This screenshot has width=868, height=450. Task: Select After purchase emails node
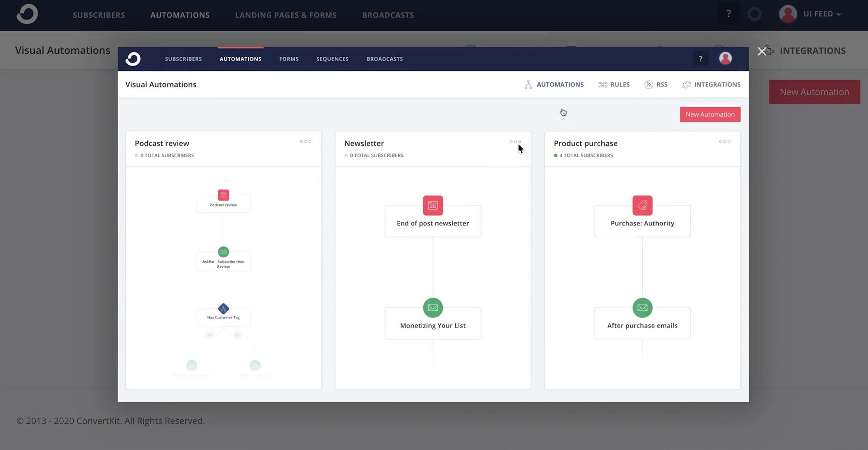(642, 323)
